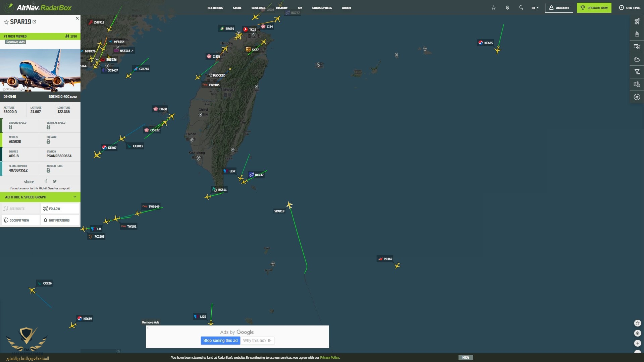Center map on my location

click(638, 333)
